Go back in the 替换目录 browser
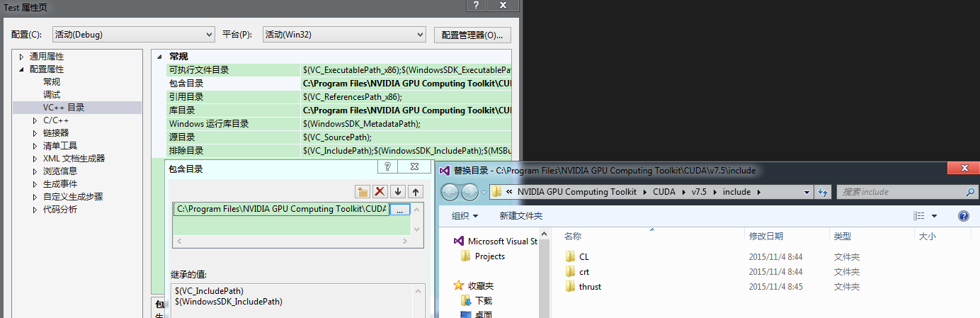The height and width of the screenshot is (318, 980). (450, 192)
